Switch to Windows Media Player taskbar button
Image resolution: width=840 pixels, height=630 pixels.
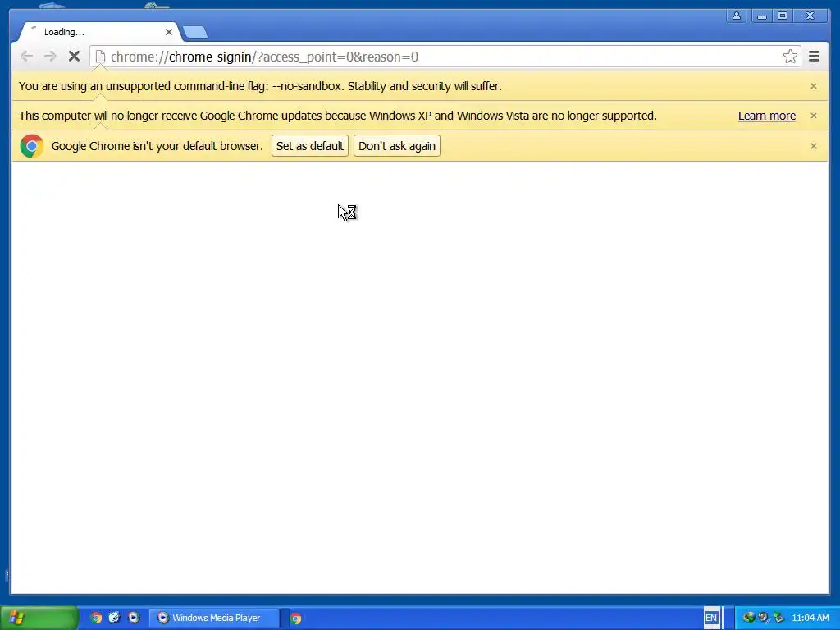pyautogui.click(x=214, y=618)
